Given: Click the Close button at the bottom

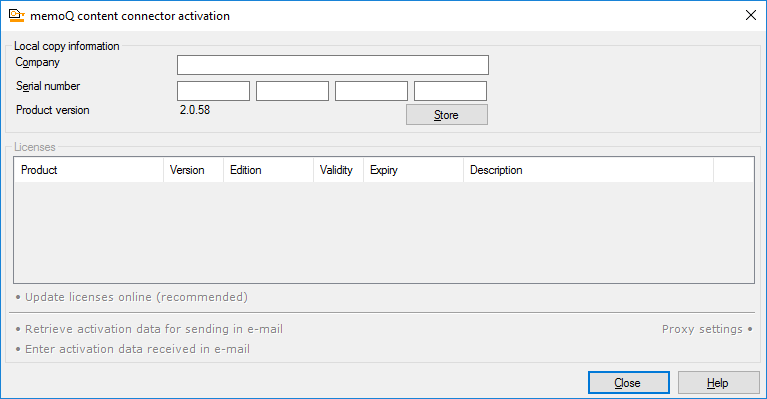Looking at the screenshot, I should click(629, 383).
